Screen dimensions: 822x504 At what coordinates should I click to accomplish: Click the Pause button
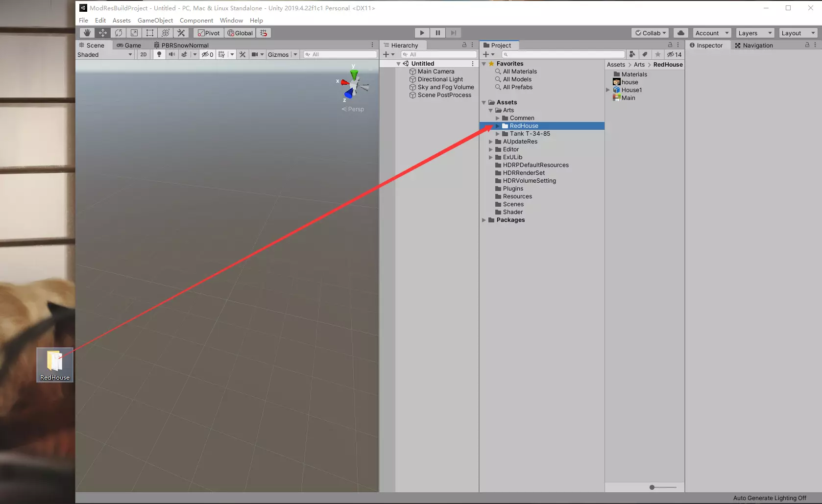438,33
